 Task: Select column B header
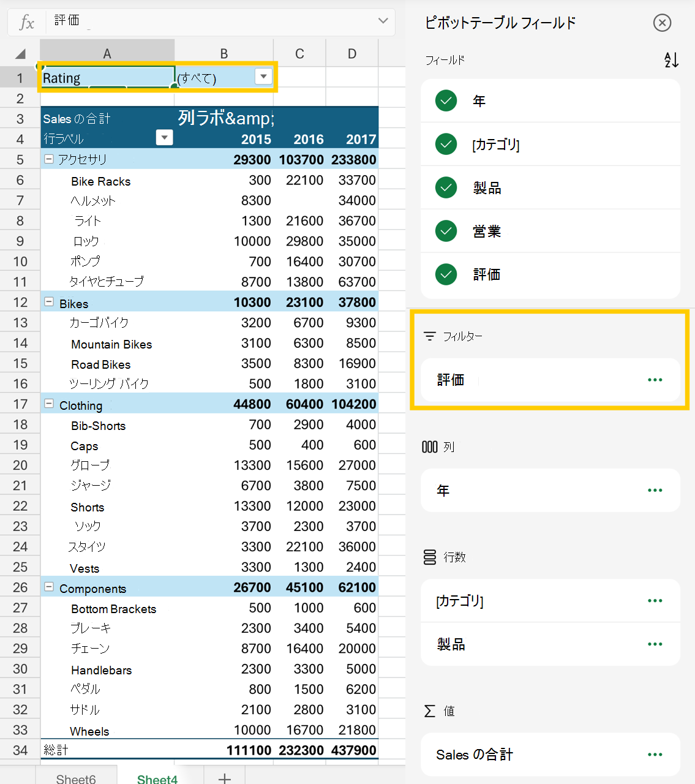224,53
